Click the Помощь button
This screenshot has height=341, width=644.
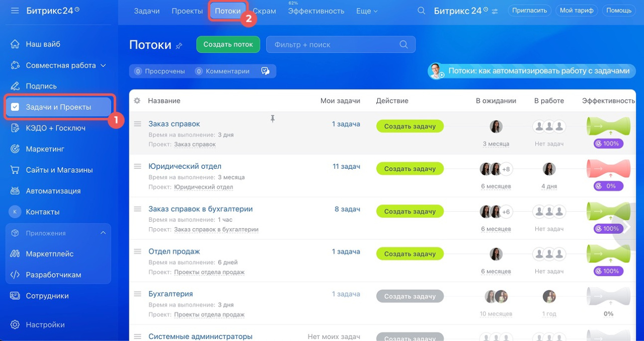619,11
